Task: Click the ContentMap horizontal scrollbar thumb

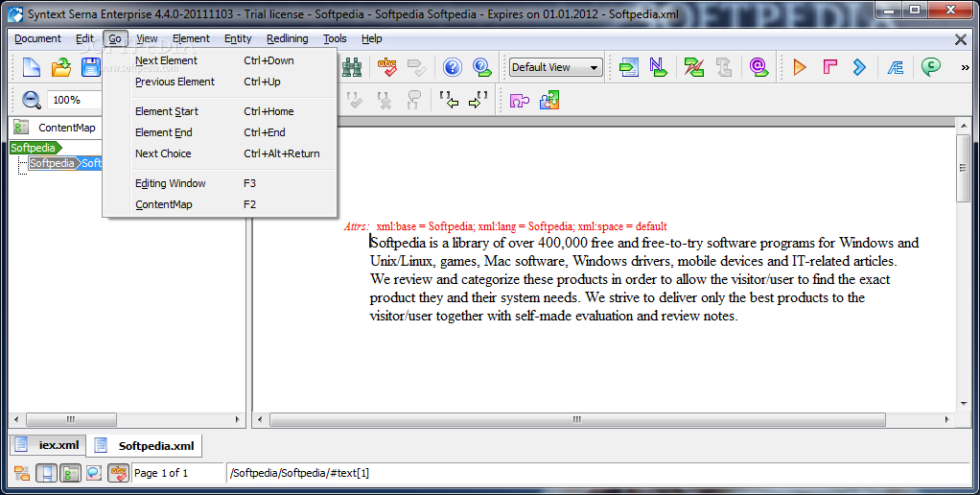Action: pos(71,419)
